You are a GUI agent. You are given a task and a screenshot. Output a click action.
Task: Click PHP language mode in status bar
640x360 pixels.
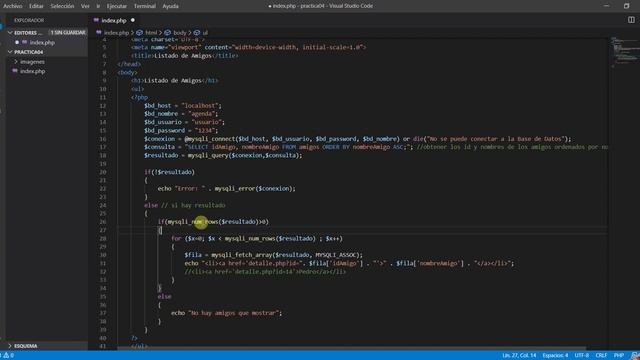click(x=618, y=356)
